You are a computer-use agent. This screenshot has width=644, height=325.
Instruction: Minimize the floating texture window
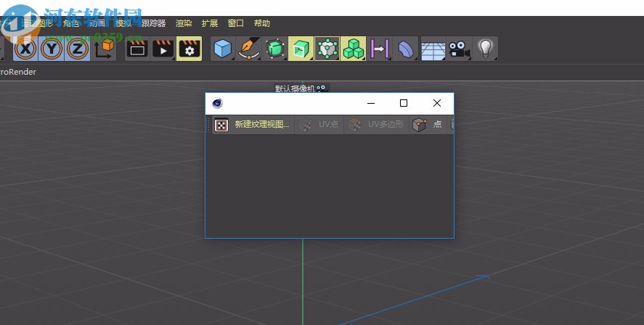tap(371, 104)
